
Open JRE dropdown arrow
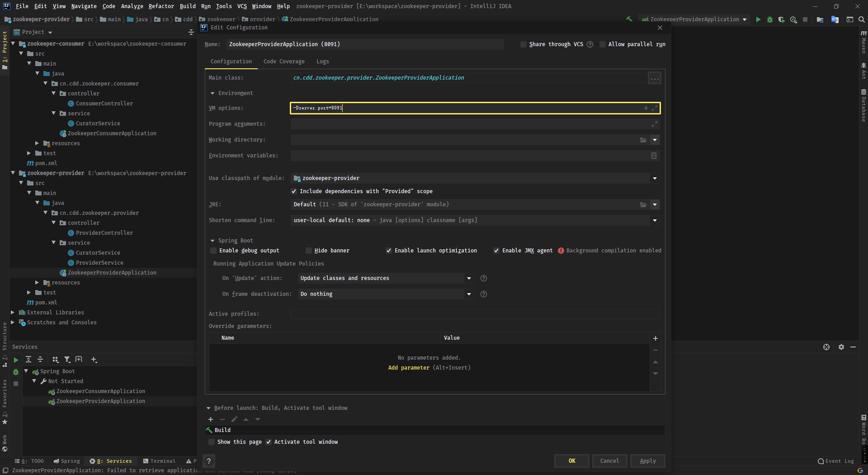tap(655, 204)
